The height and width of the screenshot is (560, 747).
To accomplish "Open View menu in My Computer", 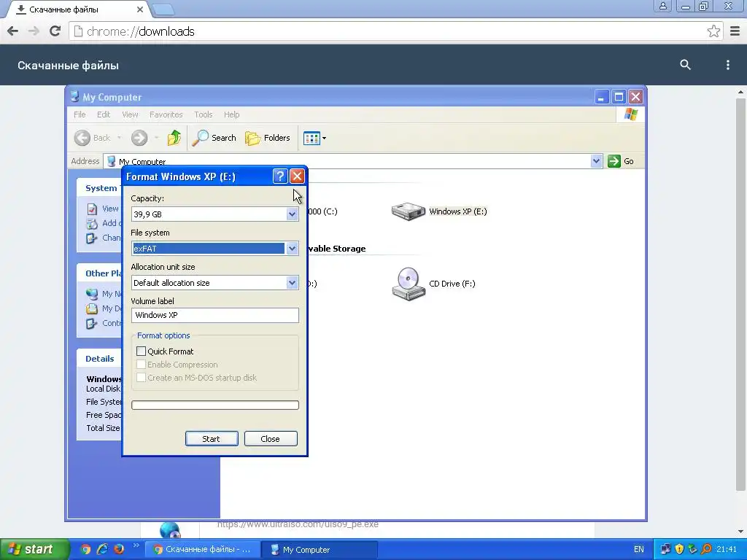I will pos(130,114).
